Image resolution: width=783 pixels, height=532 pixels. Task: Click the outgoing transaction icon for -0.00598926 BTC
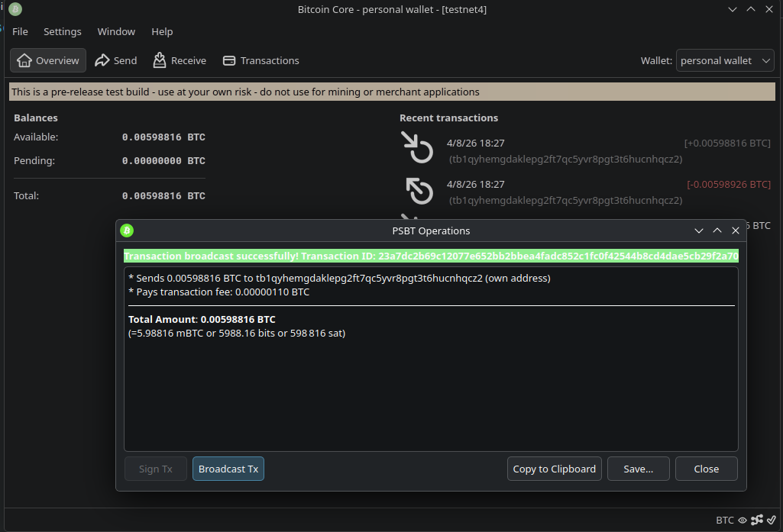tap(419, 191)
